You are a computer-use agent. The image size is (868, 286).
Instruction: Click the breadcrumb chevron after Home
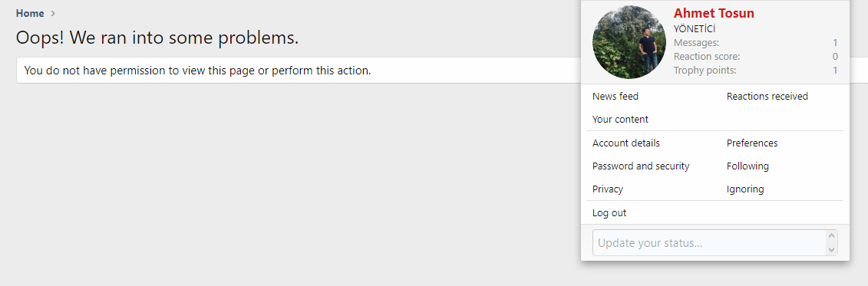(53, 13)
